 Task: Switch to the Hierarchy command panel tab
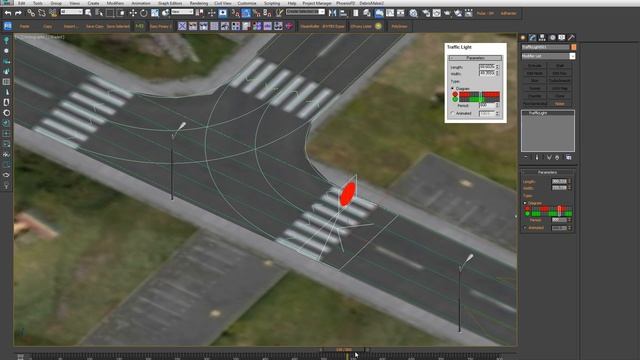pyautogui.click(x=542, y=38)
